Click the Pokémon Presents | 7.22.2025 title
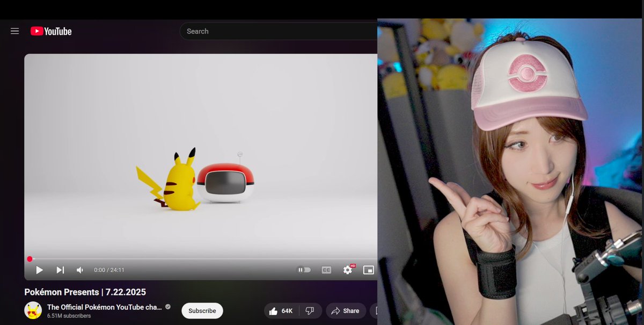Viewport: 644px width, 325px height. pyautogui.click(x=85, y=292)
